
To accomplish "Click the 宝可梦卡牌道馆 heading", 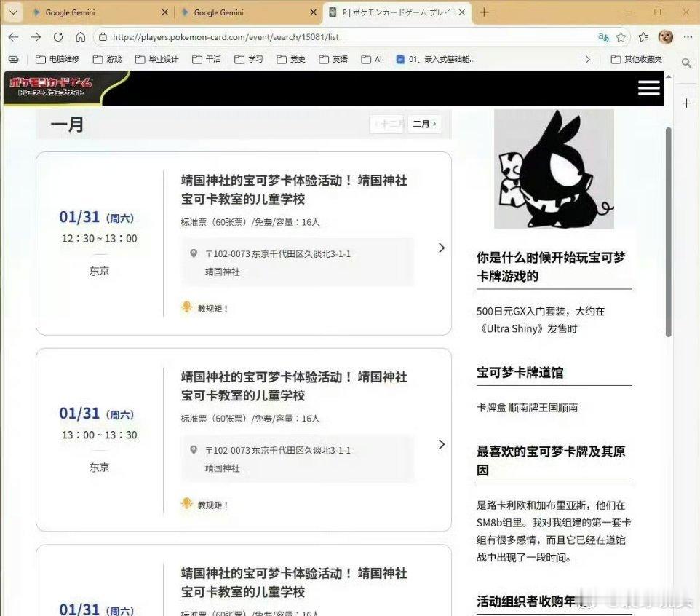I will 520,373.
